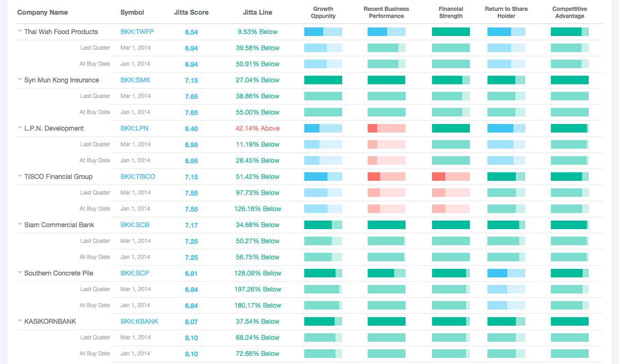Collapse the Southern Concrete Pile row

20,273
